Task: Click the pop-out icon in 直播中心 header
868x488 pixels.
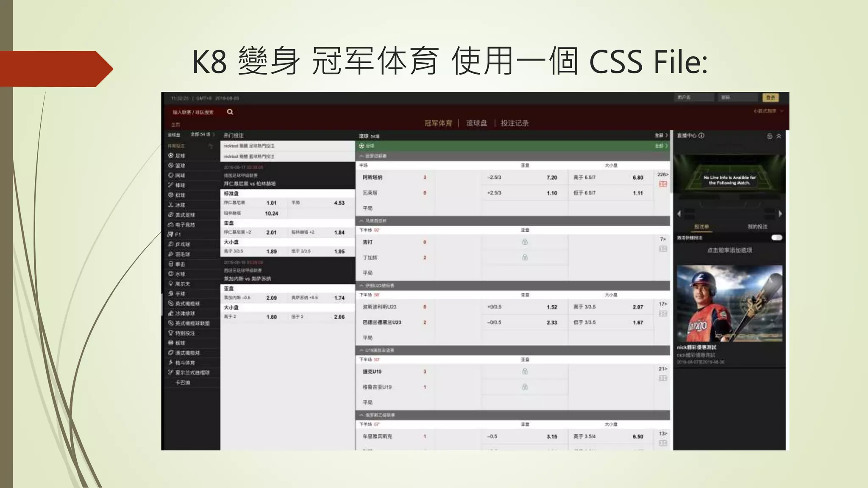Action: coord(770,136)
